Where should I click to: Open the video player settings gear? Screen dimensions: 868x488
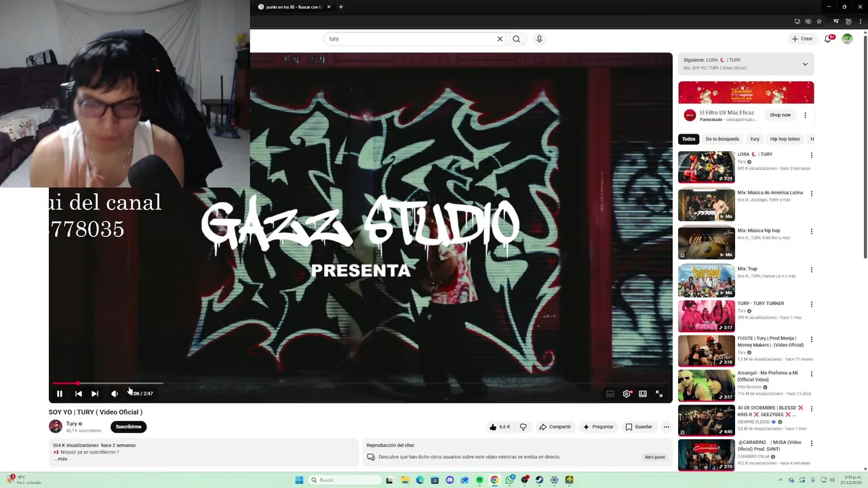[627, 394]
